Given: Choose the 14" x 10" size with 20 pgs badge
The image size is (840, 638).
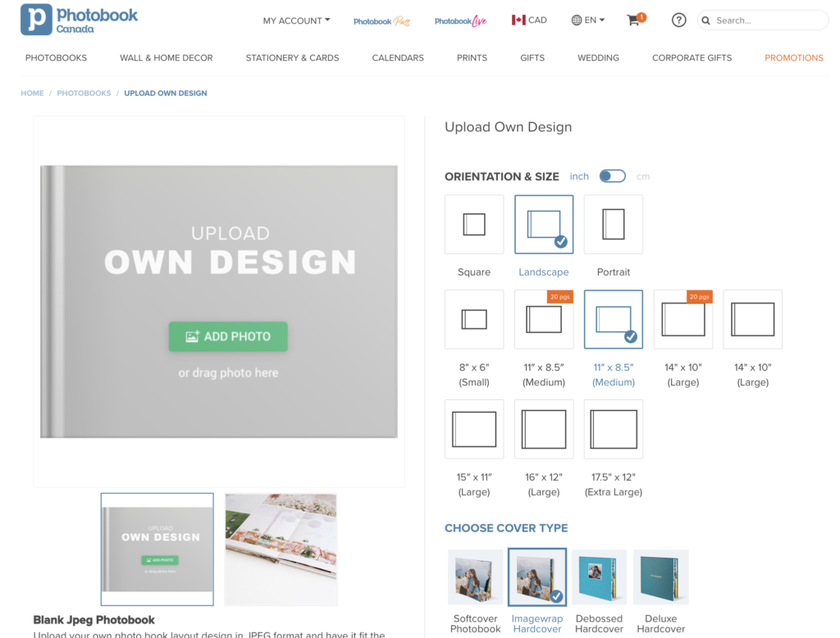Looking at the screenshot, I should [683, 319].
